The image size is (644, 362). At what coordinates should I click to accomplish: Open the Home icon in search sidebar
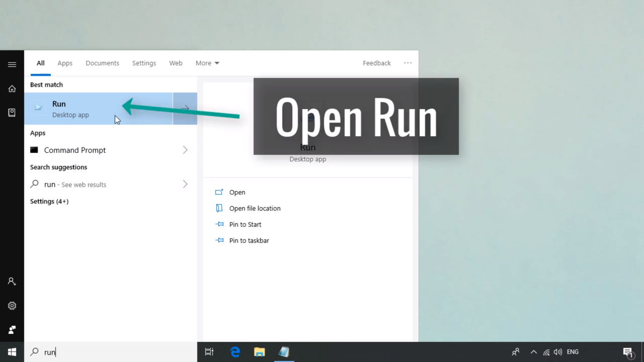point(12,89)
